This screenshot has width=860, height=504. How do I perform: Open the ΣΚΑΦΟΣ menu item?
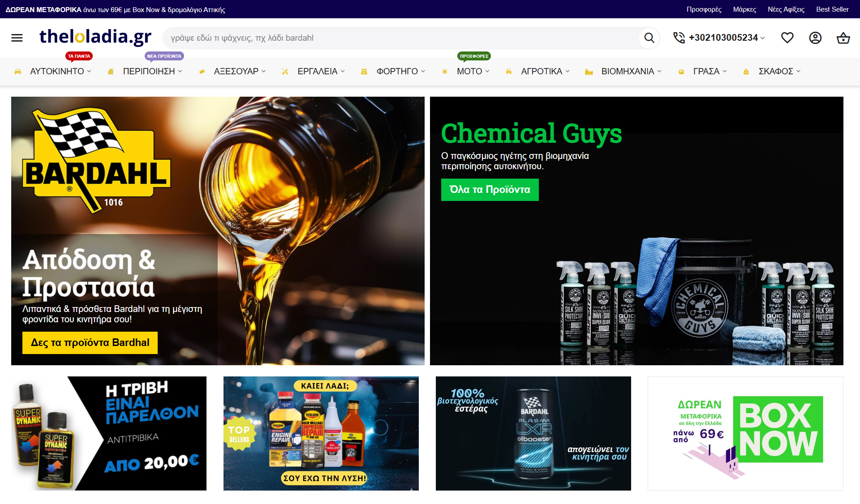[x=776, y=72]
